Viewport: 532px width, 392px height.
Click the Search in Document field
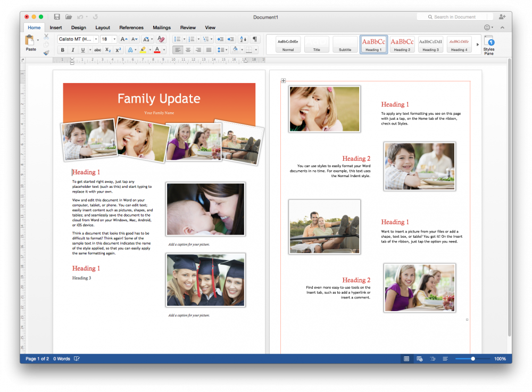455,17
